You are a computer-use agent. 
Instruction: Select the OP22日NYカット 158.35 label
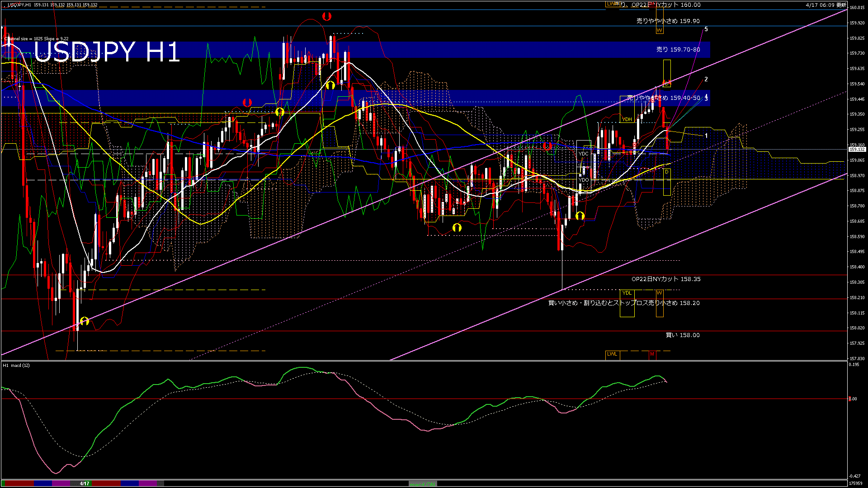tap(666, 279)
